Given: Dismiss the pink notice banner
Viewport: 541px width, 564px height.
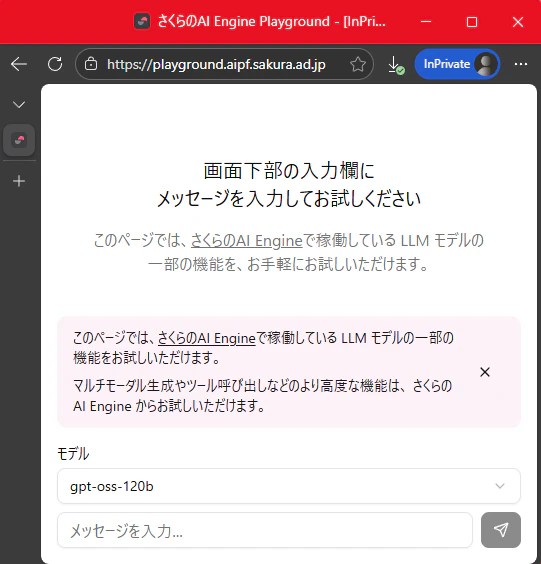Looking at the screenshot, I should 485,372.
